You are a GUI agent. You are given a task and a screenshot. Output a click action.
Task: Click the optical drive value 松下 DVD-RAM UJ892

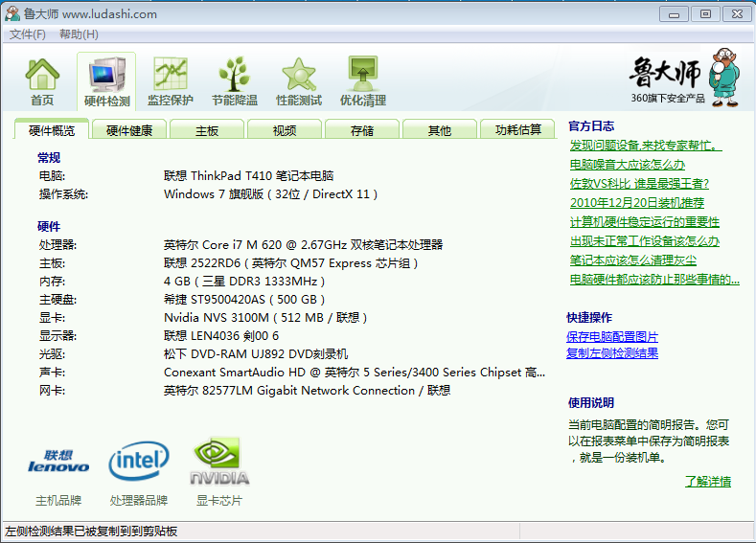click(256, 354)
